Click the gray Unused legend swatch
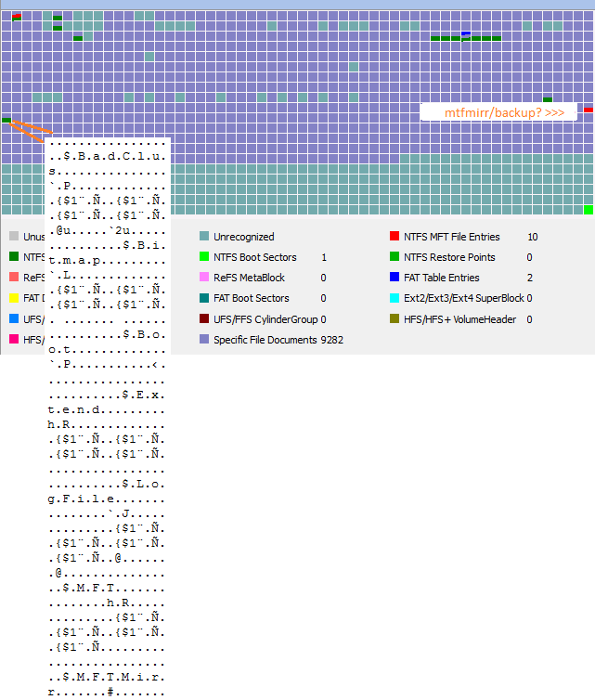595x700 pixels. pos(14,237)
